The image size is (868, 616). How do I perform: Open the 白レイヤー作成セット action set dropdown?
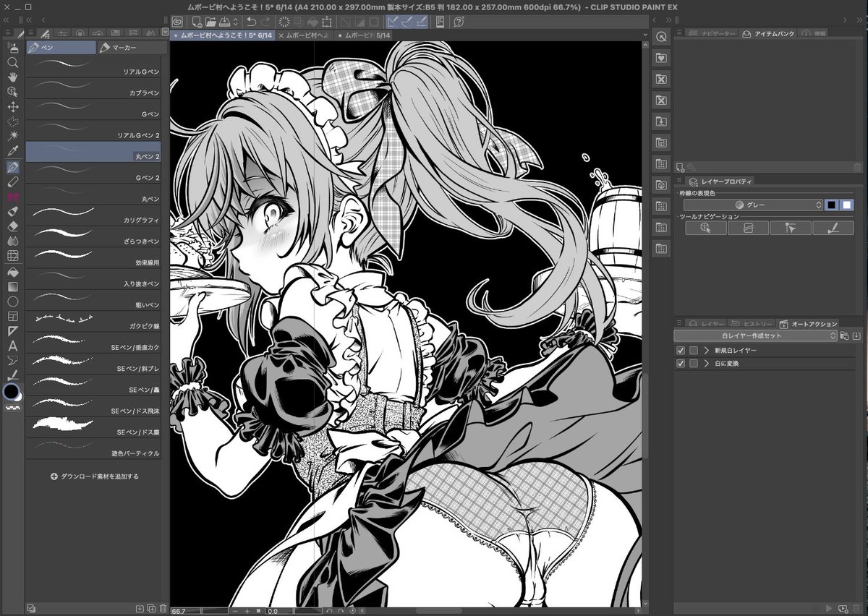coord(756,335)
